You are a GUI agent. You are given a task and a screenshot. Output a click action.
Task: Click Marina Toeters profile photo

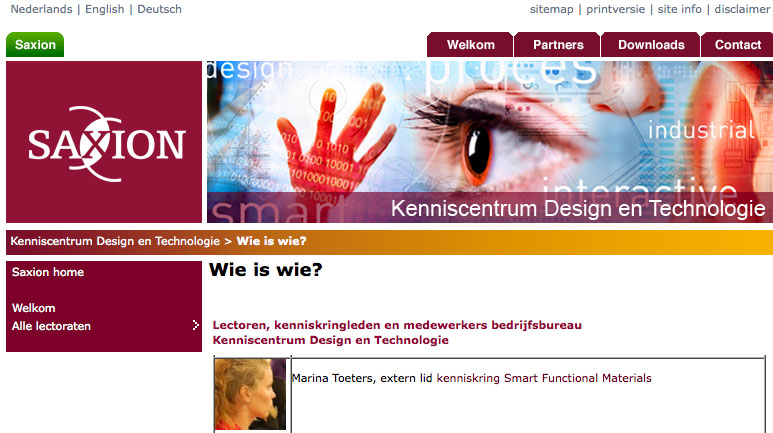pyautogui.click(x=250, y=394)
